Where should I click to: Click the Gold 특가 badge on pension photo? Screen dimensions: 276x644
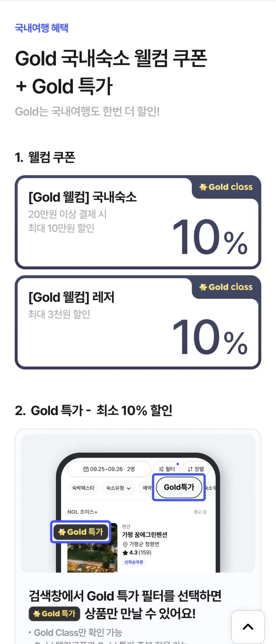point(81,532)
